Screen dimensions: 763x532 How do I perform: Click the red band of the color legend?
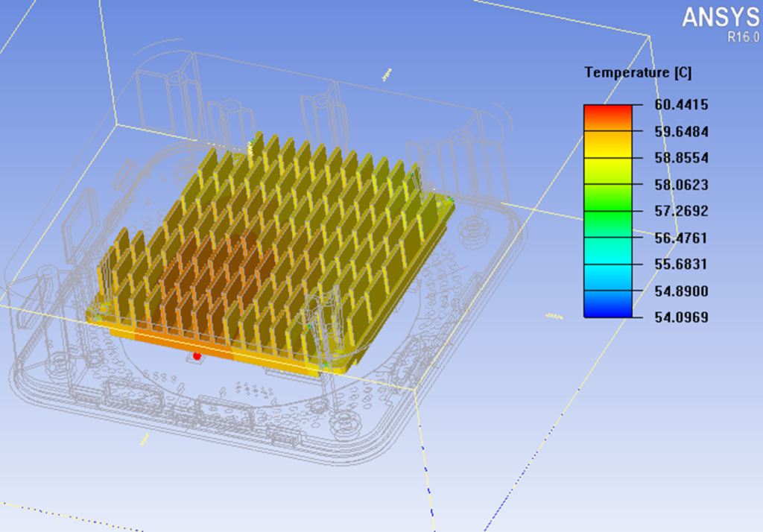608,117
